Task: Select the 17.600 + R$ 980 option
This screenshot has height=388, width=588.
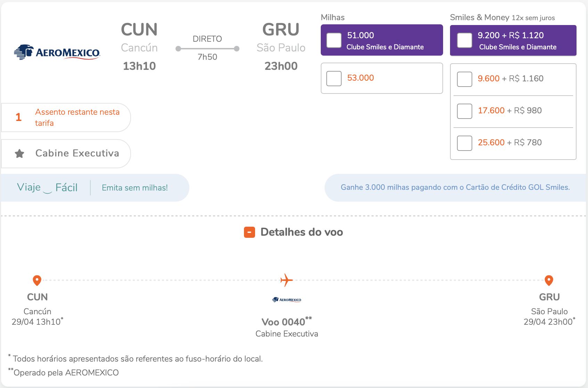Action: click(x=465, y=111)
